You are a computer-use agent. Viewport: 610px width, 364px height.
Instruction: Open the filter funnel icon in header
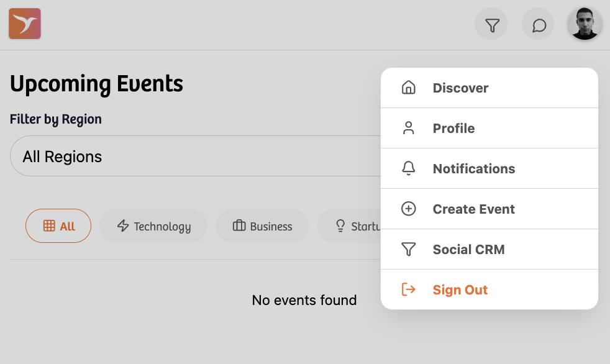[x=491, y=25]
